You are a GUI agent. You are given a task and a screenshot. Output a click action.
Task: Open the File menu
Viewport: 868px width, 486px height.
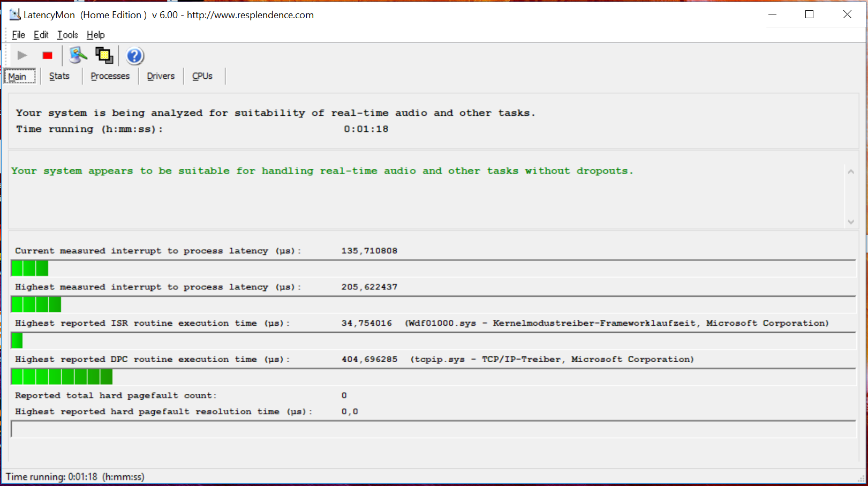tap(18, 35)
